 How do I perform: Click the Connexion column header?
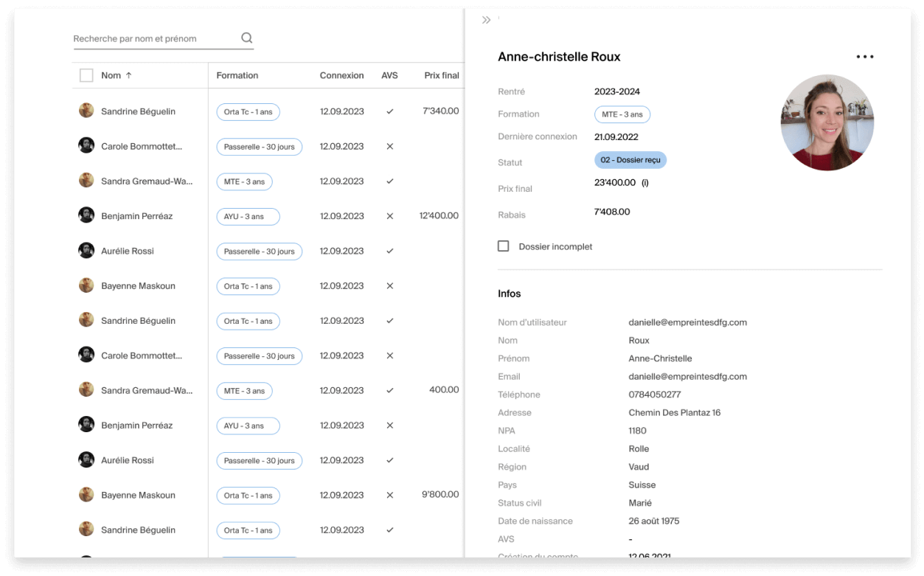341,75
